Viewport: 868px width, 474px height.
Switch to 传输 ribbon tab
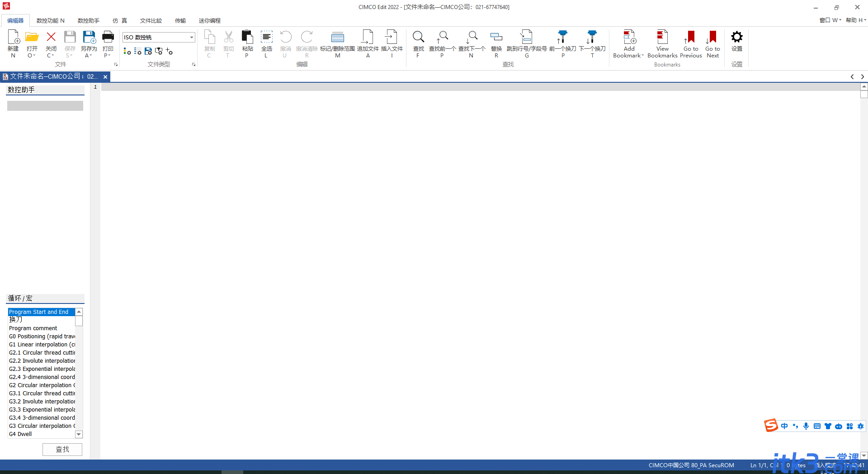pyautogui.click(x=180, y=21)
